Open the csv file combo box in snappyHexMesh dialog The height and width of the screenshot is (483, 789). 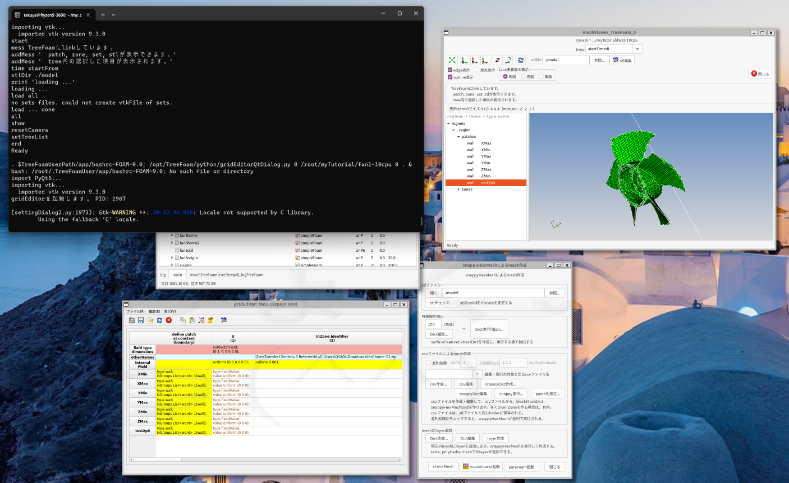(x=453, y=374)
